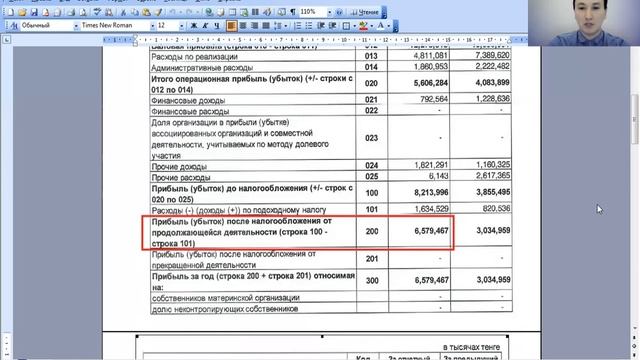Expand the borders dropdown arrow
The image size is (640, 360).
355,26
